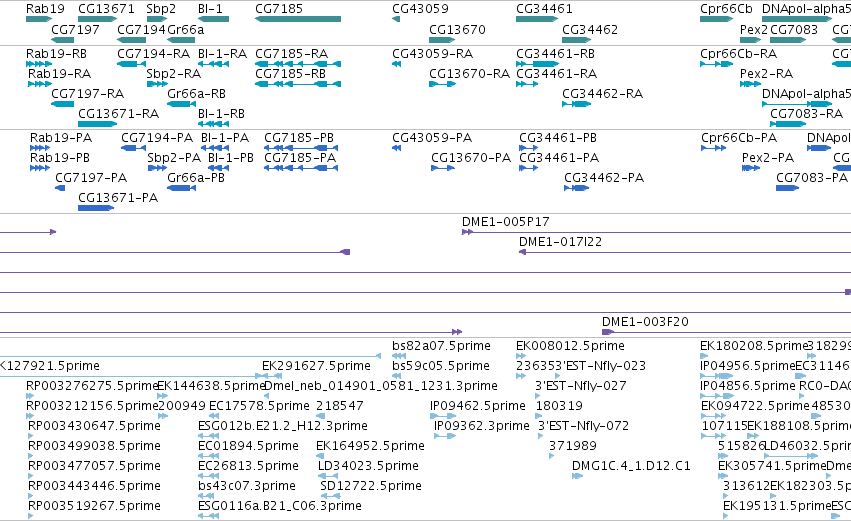Open the Gr66a-PB protein feature
851x521 pixels.
point(181,188)
